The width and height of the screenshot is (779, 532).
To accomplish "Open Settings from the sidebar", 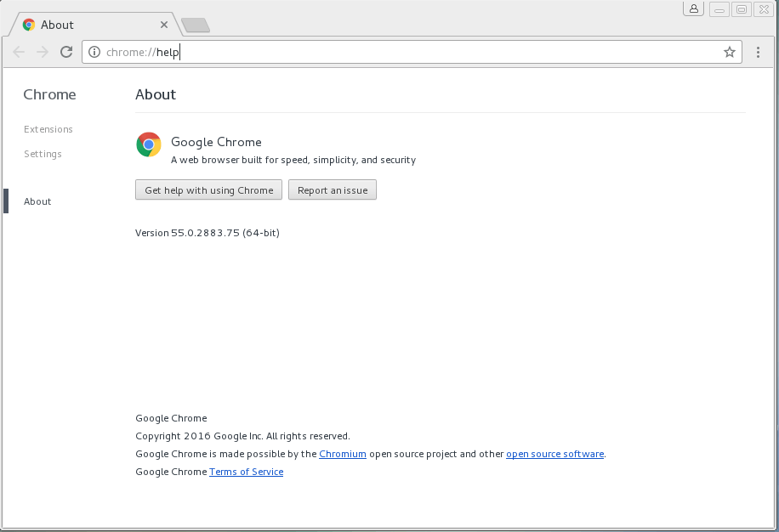I will [x=43, y=154].
